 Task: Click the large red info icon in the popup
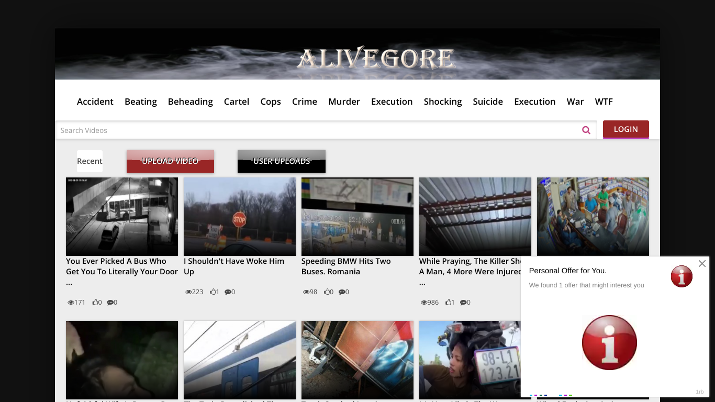(x=609, y=342)
